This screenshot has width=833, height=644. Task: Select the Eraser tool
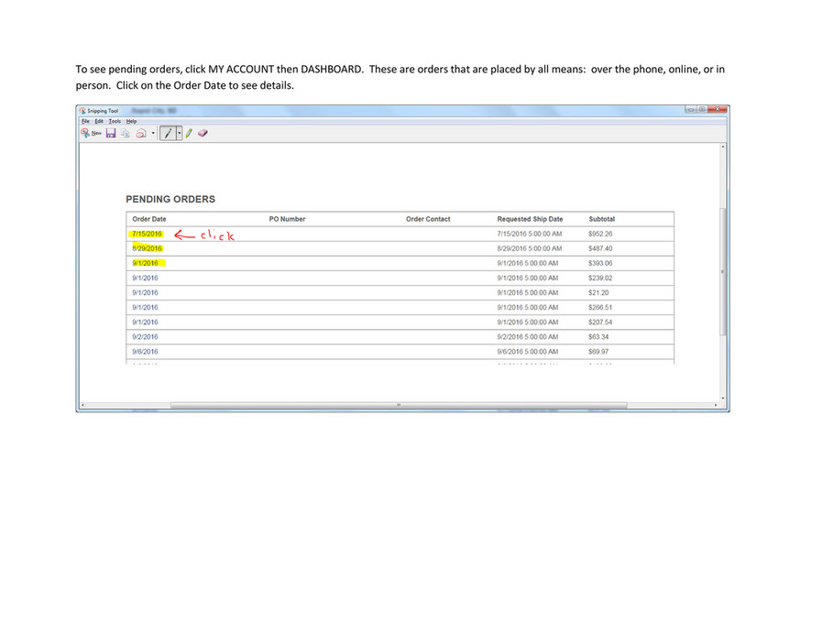click(203, 133)
